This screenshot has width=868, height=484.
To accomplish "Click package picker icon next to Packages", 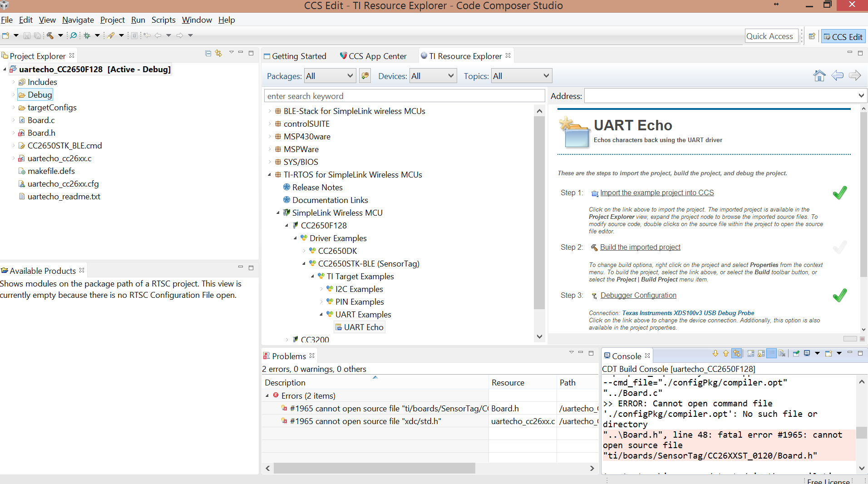I will (x=365, y=76).
